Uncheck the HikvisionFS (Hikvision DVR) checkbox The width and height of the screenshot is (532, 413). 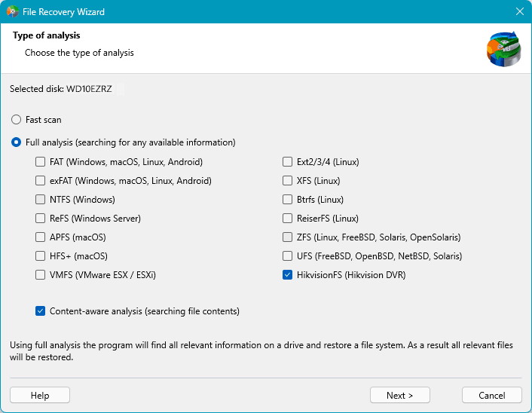pyautogui.click(x=287, y=275)
